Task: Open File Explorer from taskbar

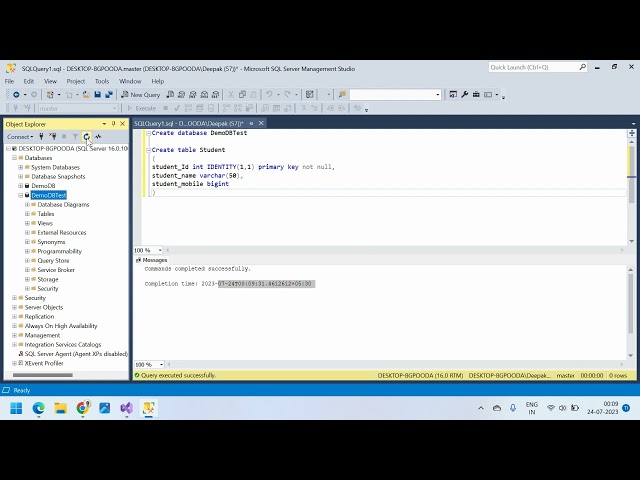Action: [x=60, y=408]
